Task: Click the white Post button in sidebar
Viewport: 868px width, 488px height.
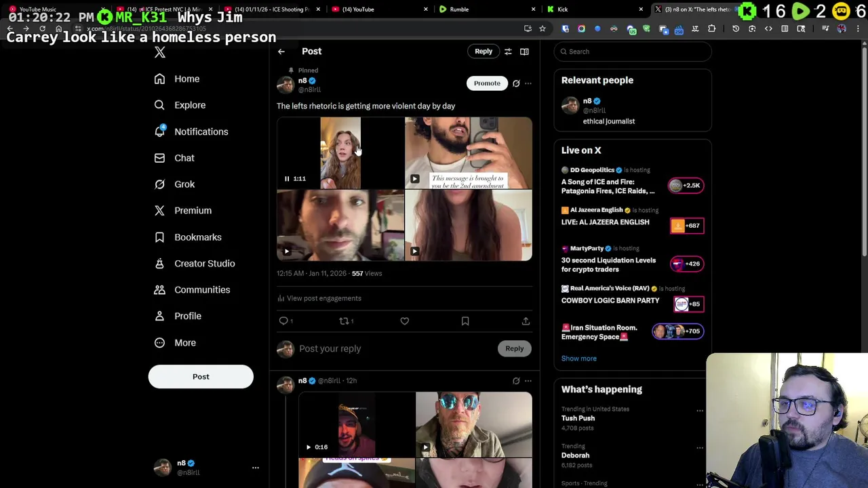Action: 201,377
